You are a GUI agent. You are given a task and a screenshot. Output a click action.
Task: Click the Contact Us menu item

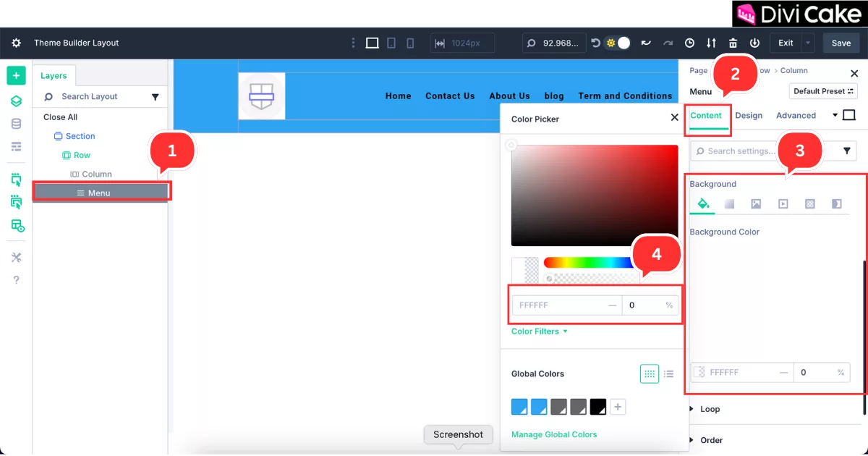click(450, 96)
